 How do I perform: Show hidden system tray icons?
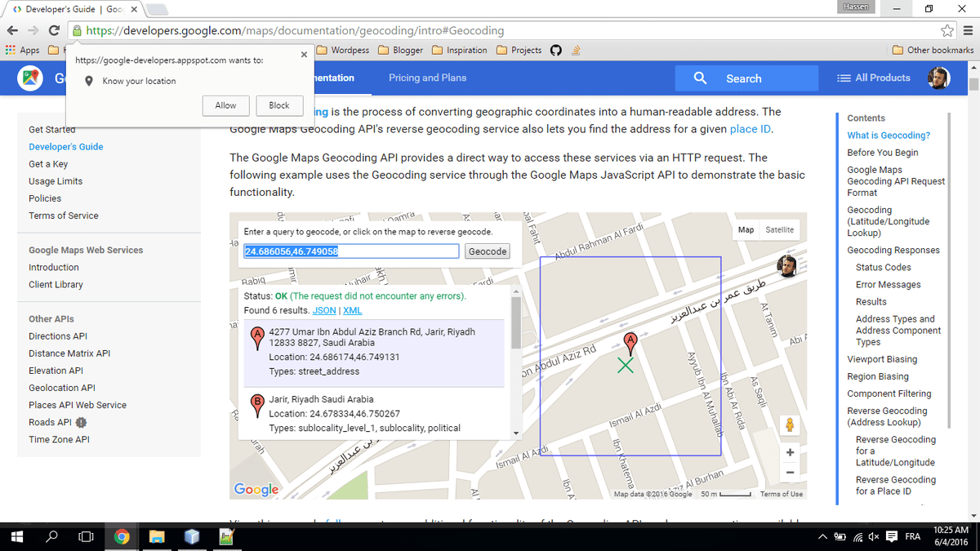(x=822, y=536)
